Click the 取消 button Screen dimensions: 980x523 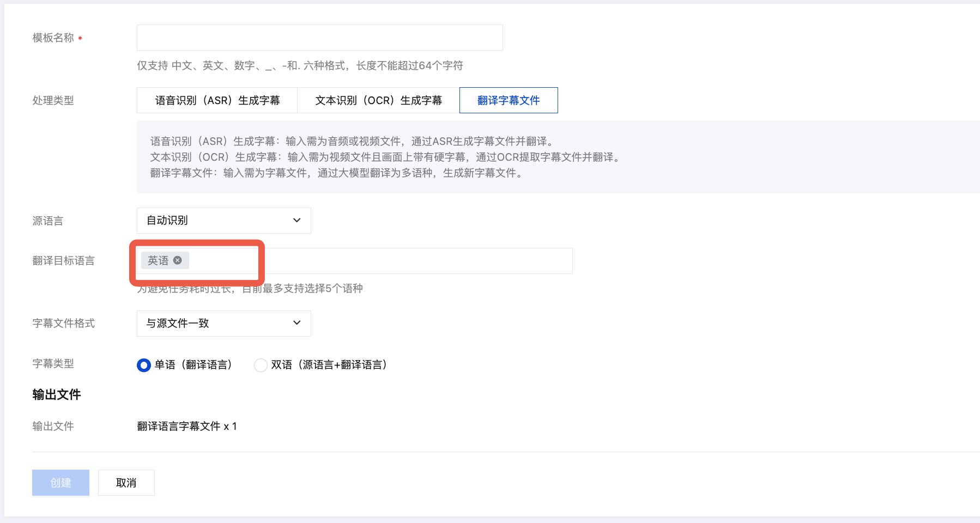(x=126, y=483)
